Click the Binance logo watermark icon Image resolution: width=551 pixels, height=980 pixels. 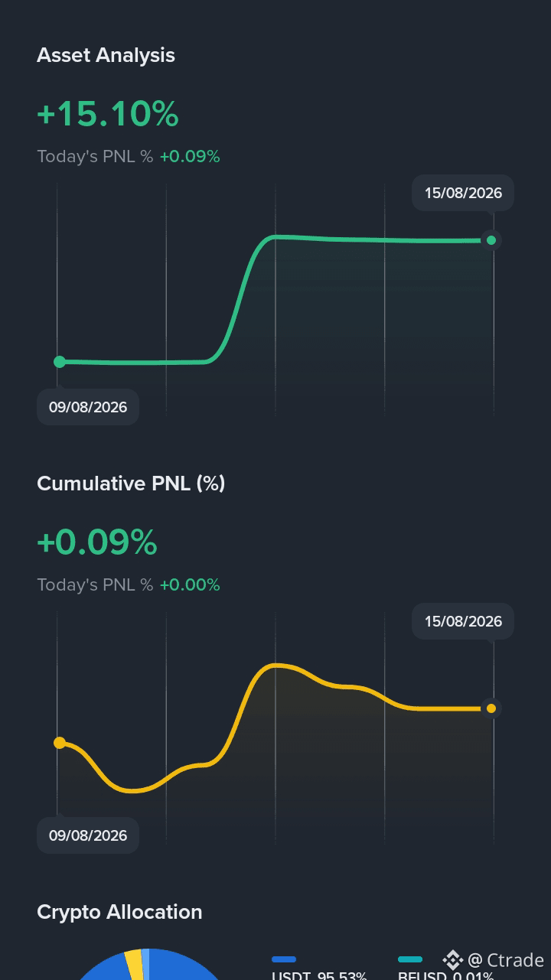point(453,960)
